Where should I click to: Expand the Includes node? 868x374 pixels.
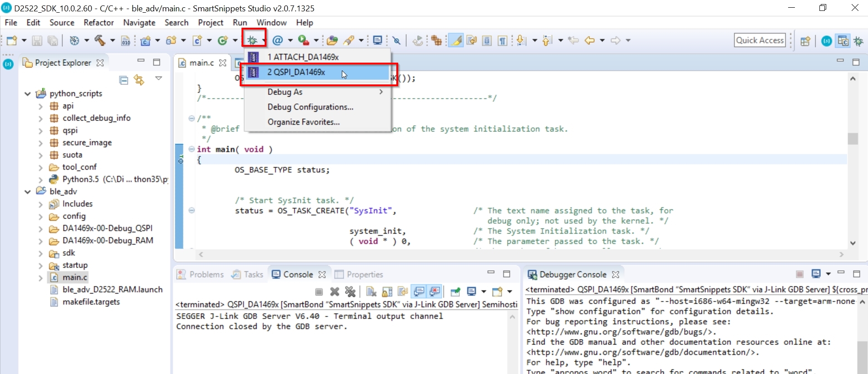click(40, 204)
